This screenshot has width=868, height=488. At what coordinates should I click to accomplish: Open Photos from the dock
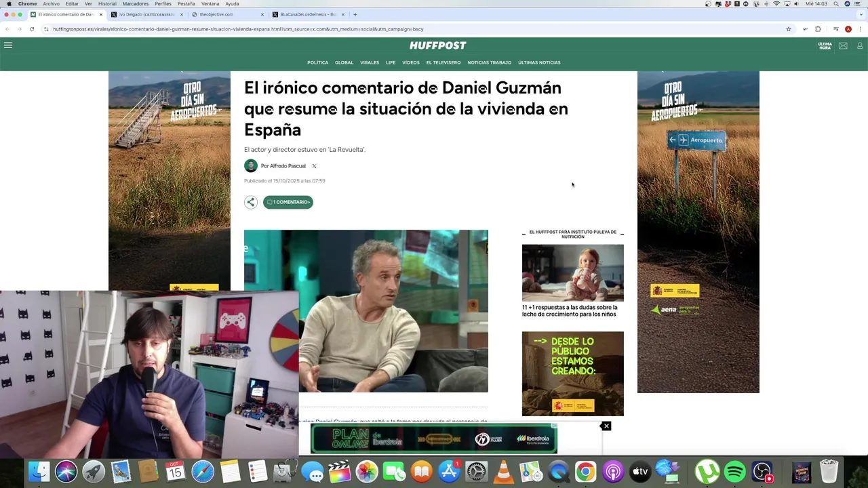pos(367,472)
